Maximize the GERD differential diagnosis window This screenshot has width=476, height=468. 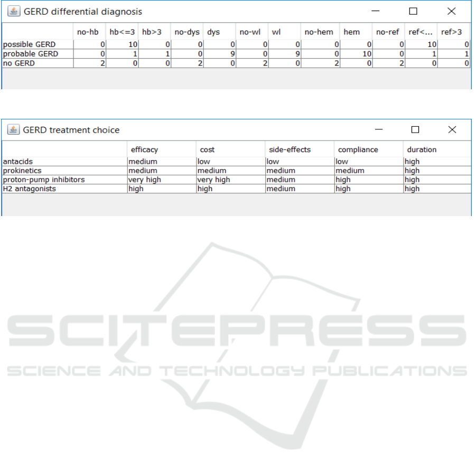tap(413, 11)
